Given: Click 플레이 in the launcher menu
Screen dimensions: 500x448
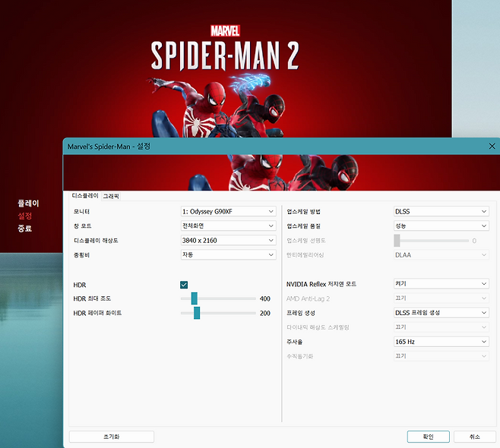Looking at the screenshot, I should tap(28, 203).
